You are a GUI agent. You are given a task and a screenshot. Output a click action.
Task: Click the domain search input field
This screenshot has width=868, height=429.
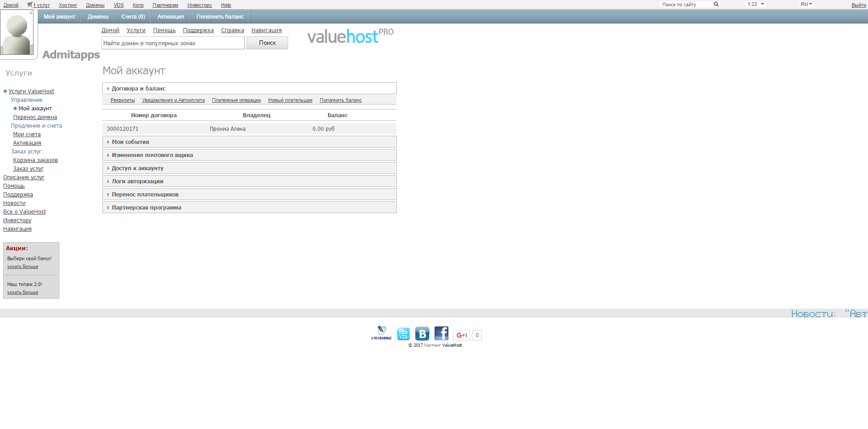coord(173,43)
